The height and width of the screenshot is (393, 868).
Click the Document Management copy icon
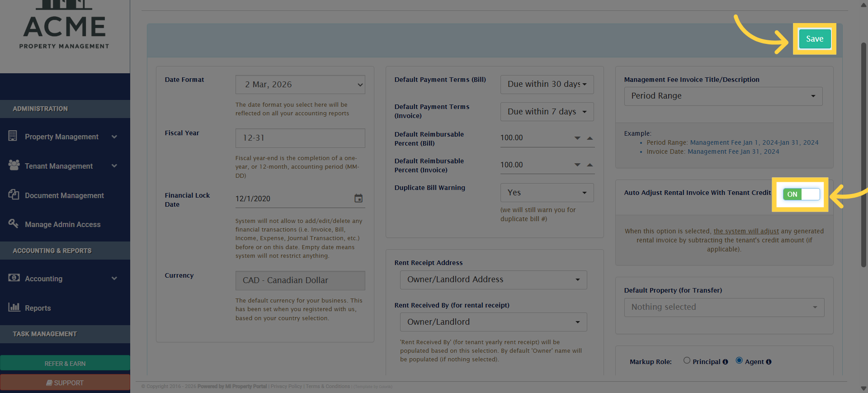[x=14, y=194]
